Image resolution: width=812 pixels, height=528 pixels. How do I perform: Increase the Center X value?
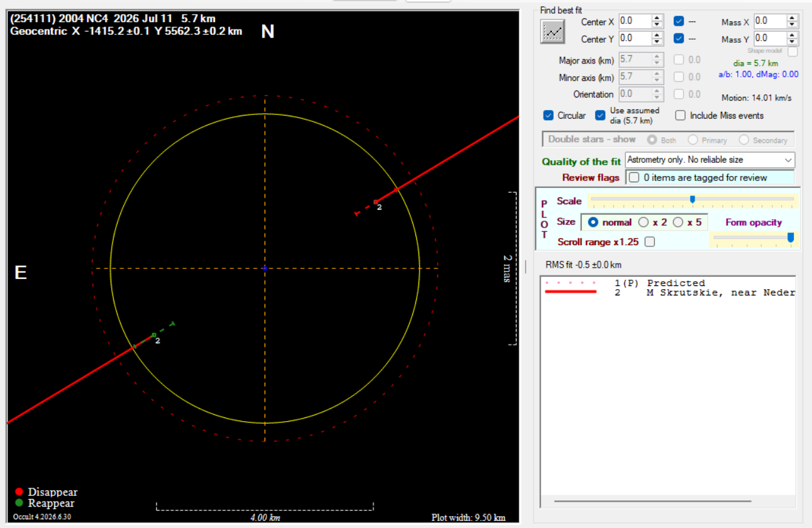point(657,18)
